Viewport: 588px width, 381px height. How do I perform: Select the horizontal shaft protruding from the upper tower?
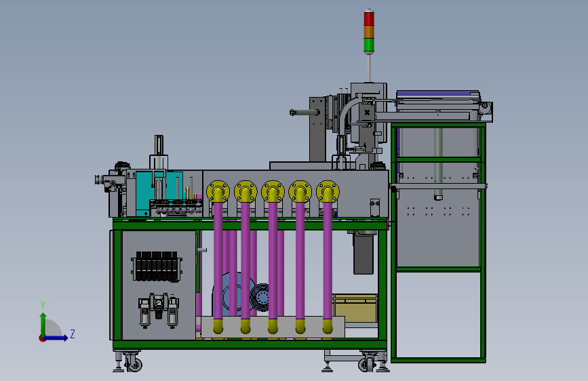pos(305,112)
